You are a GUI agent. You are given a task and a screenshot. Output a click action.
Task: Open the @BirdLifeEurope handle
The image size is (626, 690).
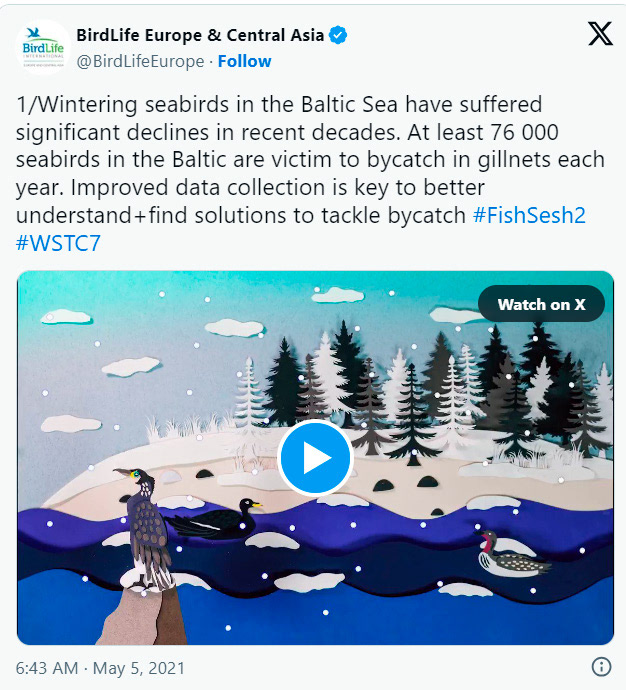tap(140, 62)
